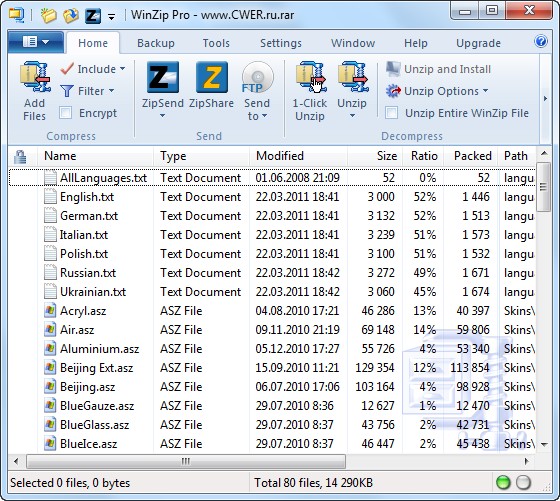
Task: Open the Tools tab
Action: (x=216, y=43)
